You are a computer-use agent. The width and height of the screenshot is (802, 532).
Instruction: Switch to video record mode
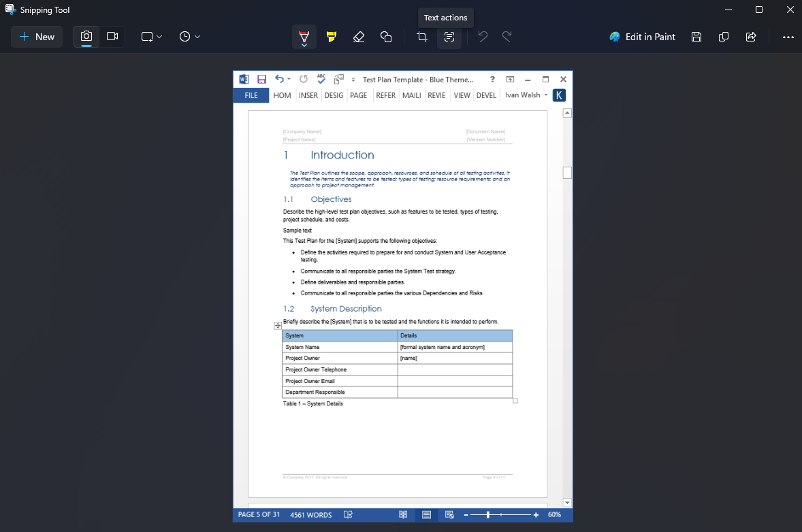point(112,37)
